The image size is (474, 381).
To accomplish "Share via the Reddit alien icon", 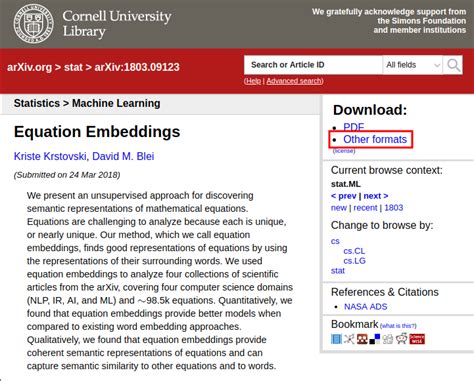I will [401, 339].
